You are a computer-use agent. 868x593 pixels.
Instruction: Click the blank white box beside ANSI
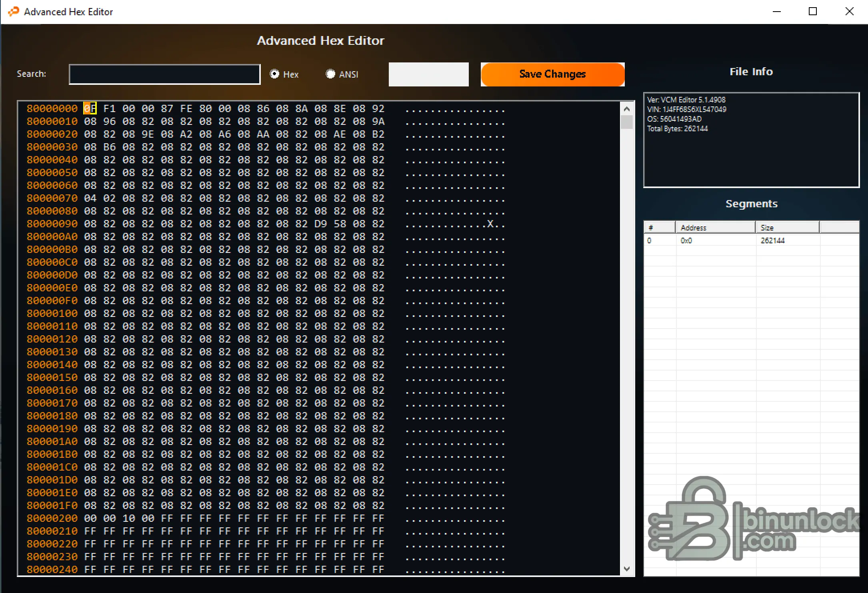pos(428,74)
